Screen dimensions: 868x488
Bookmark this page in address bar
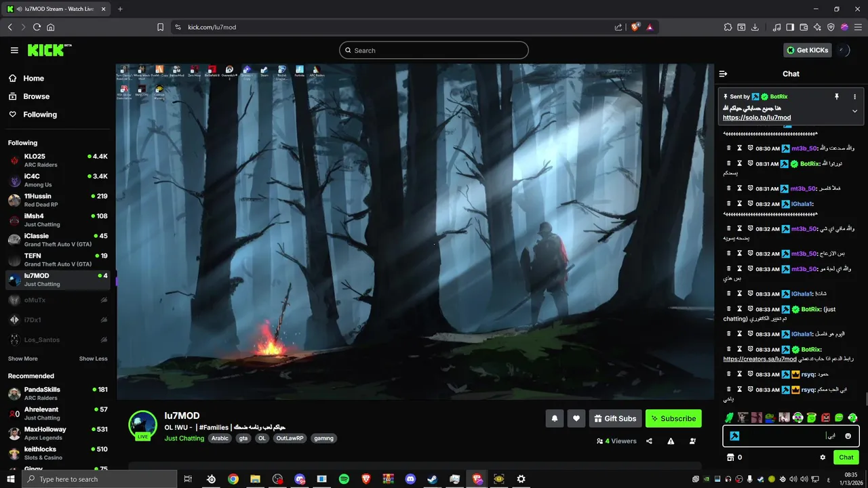pos(160,27)
